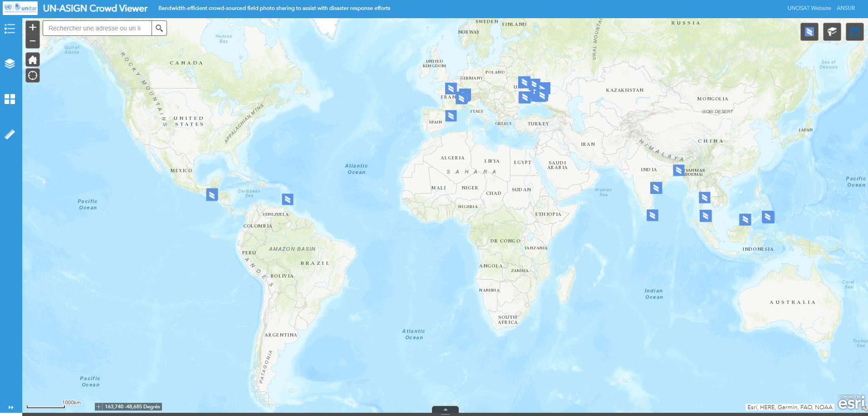Zoom in with the plus button
The height and width of the screenshot is (416, 868).
tap(33, 28)
